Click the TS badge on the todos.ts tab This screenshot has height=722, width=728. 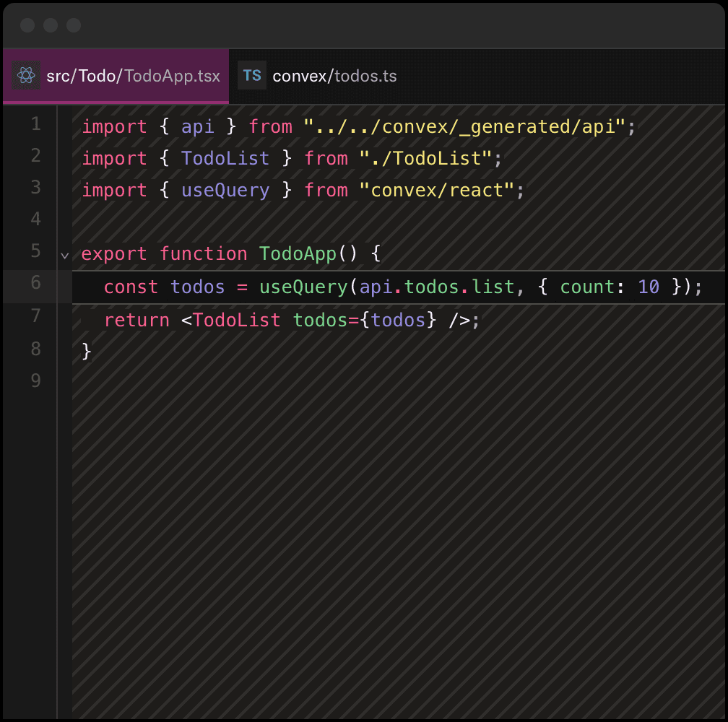pyautogui.click(x=251, y=75)
